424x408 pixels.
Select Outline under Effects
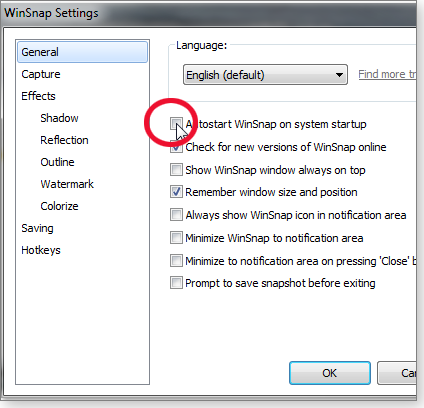coord(57,162)
